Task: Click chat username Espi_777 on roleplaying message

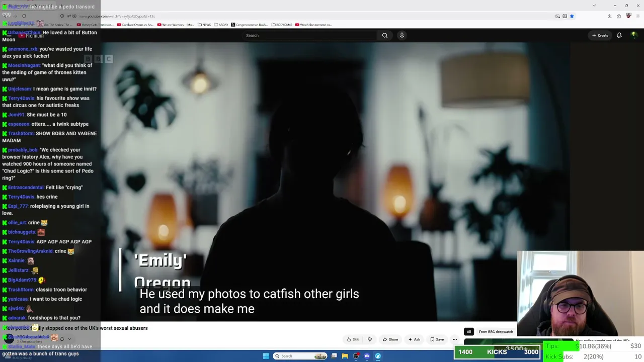Action: [18, 206]
